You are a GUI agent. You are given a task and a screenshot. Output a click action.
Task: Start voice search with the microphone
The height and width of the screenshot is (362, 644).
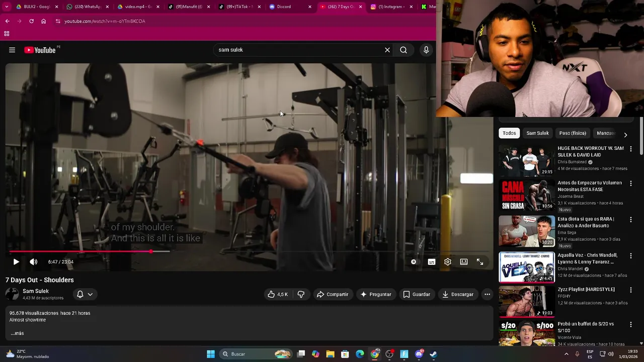[426, 50]
